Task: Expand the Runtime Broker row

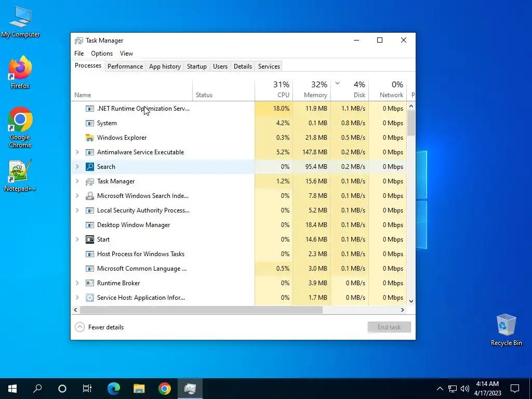Action: tap(77, 283)
